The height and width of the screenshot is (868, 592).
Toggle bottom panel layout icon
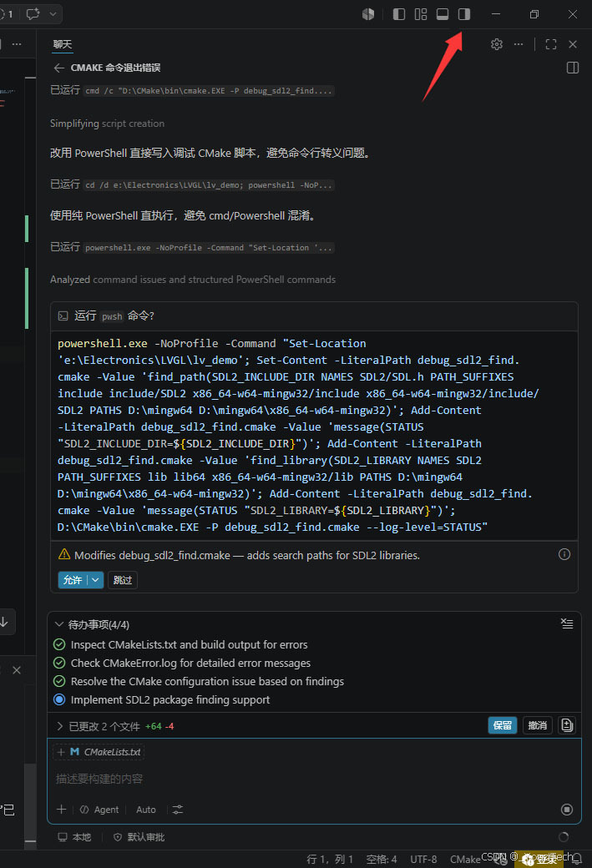(443, 14)
